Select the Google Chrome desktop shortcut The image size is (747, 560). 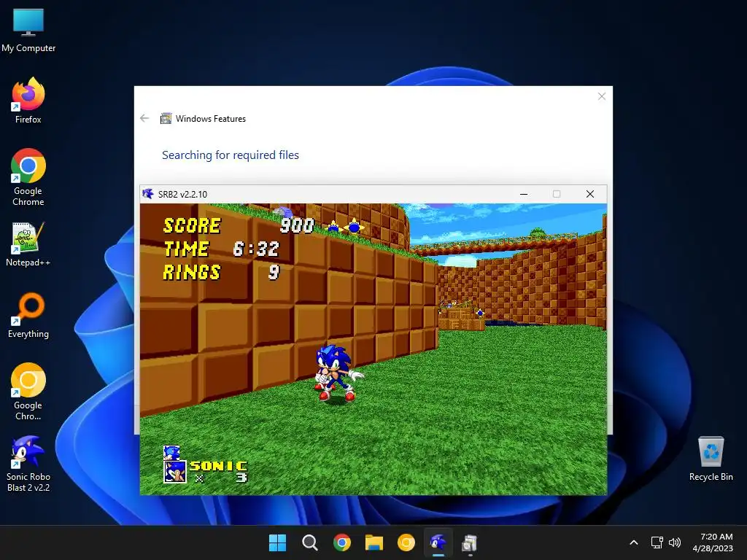28,177
